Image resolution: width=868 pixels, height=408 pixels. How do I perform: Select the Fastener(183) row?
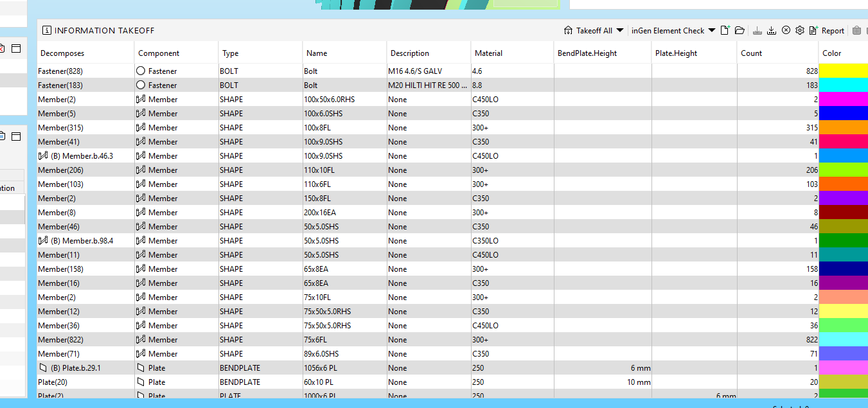point(452,85)
